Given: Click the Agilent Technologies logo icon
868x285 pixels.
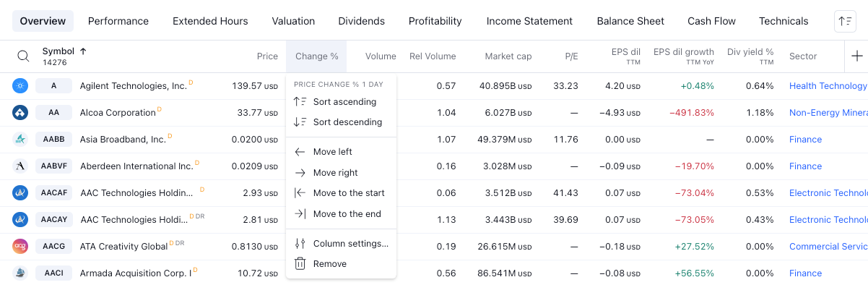Looking at the screenshot, I should pos(20,86).
